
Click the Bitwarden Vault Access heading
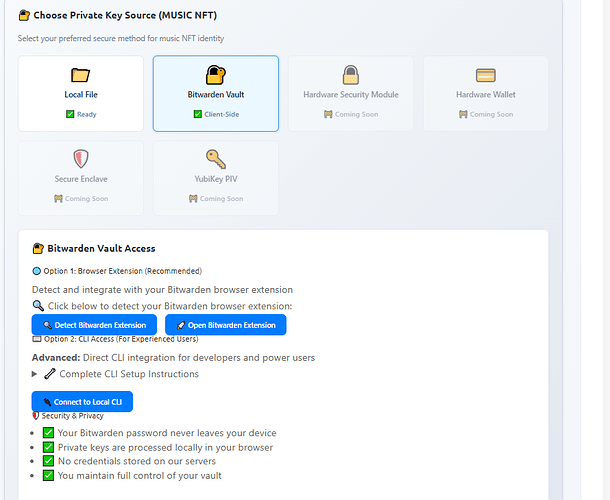(101, 248)
